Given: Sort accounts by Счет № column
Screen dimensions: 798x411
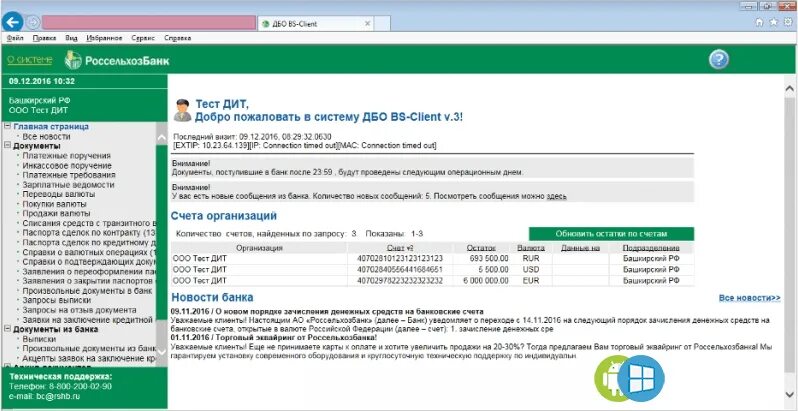Looking at the screenshot, I should click(399, 248).
